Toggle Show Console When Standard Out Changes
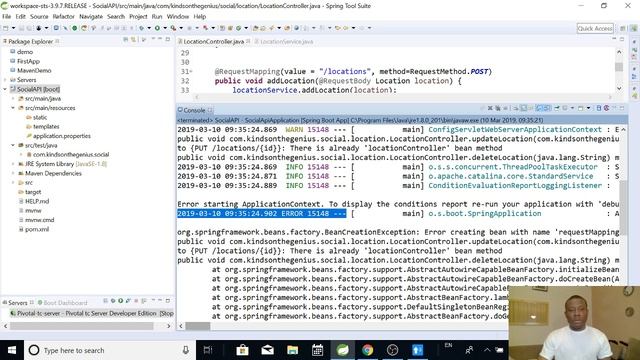The height and width of the screenshot is (360, 640). pos(539,108)
